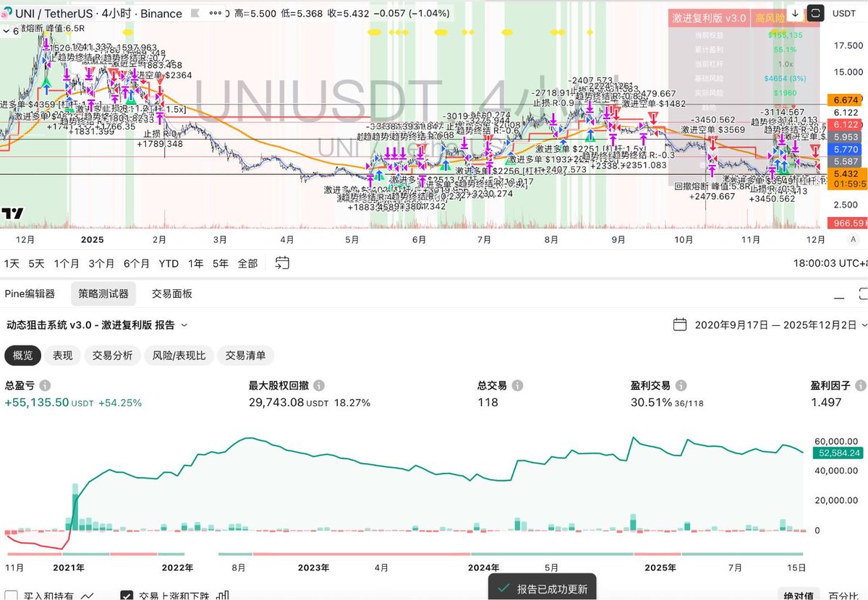This screenshot has height=600, width=868.
Task: Click the red 966.59 volume label
Action: 848,223
